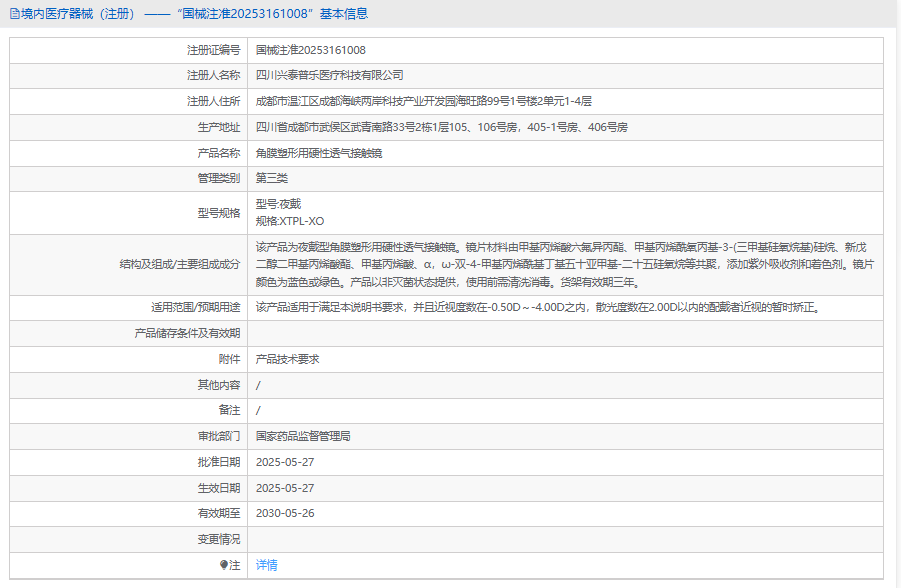The height and width of the screenshot is (588, 901).
Task: Click the 注册人住所 address value
Action: pos(424,101)
